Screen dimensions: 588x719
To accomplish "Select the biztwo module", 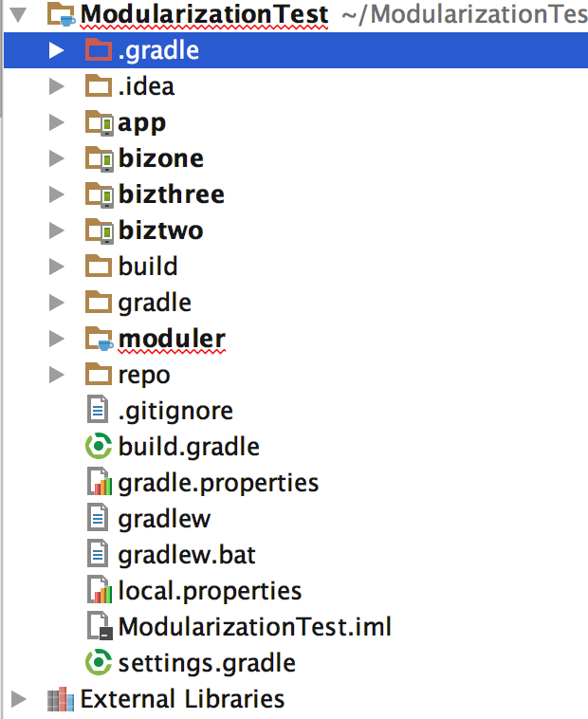I will (160, 230).
